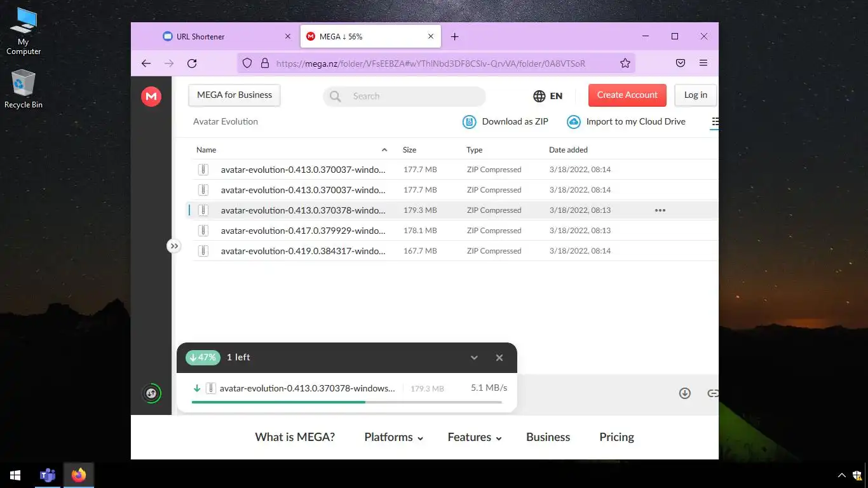Expand the Platforms dropdown menu
Image resolution: width=868 pixels, height=488 pixels.
click(x=393, y=437)
